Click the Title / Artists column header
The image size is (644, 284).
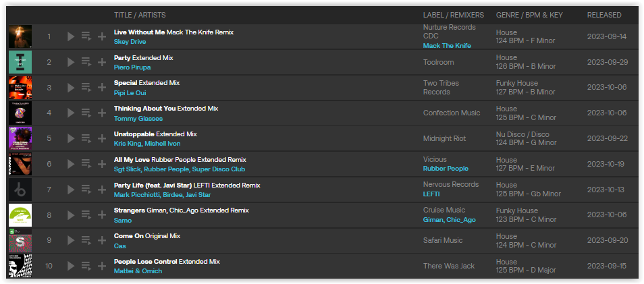click(140, 15)
